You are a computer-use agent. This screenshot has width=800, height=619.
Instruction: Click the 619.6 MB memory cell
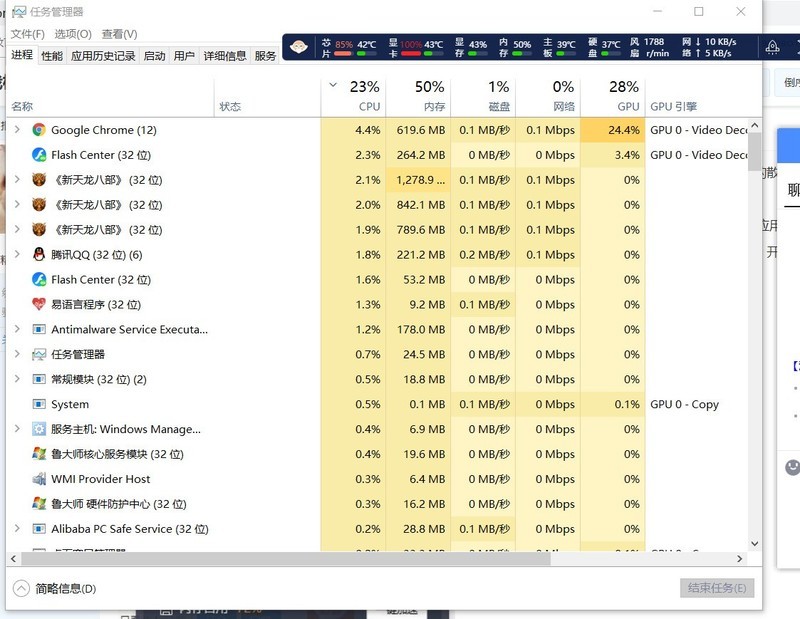pyautogui.click(x=418, y=130)
